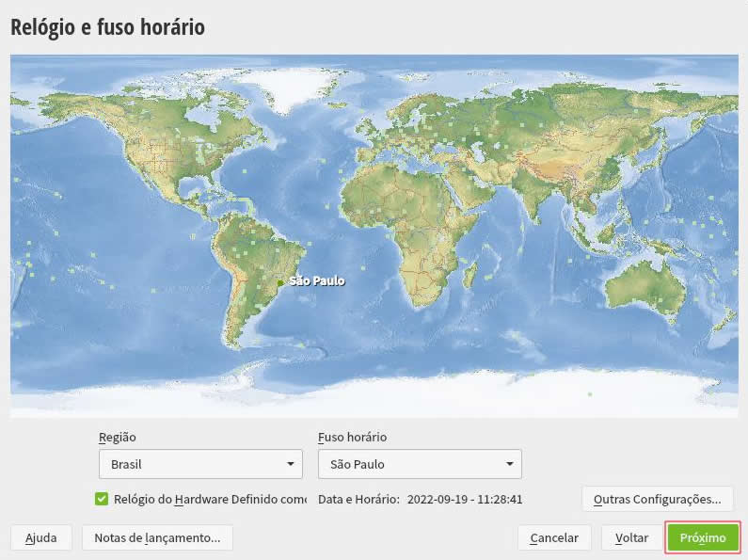748x560 pixels.
Task: Open Notas de lançamento
Action: (x=157, y=537)
